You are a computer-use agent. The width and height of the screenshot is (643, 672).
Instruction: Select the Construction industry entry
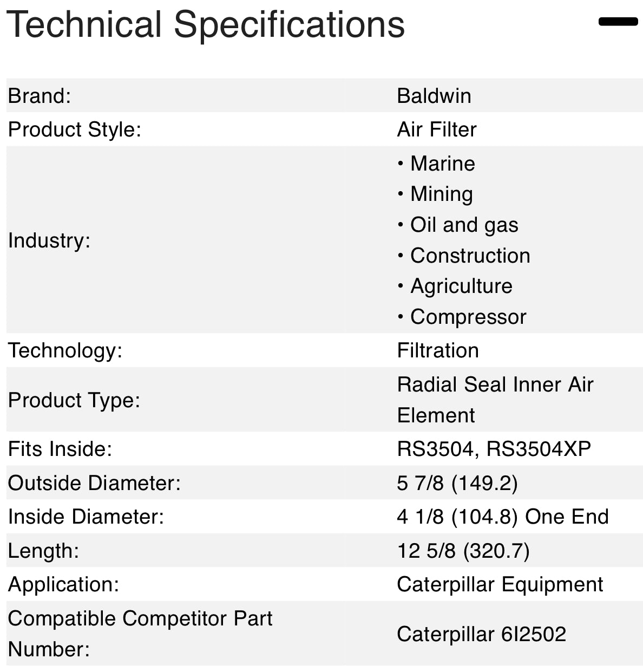tap(464, 255)
